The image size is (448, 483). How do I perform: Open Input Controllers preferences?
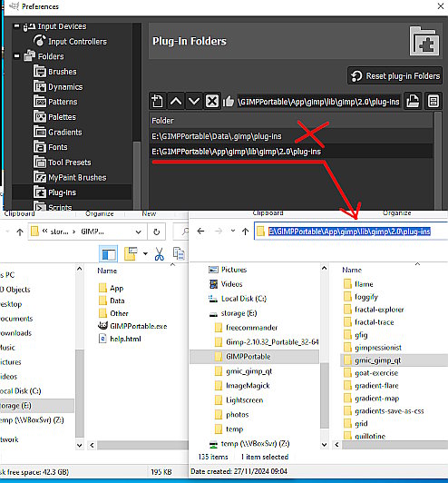(x=70, y=41)
